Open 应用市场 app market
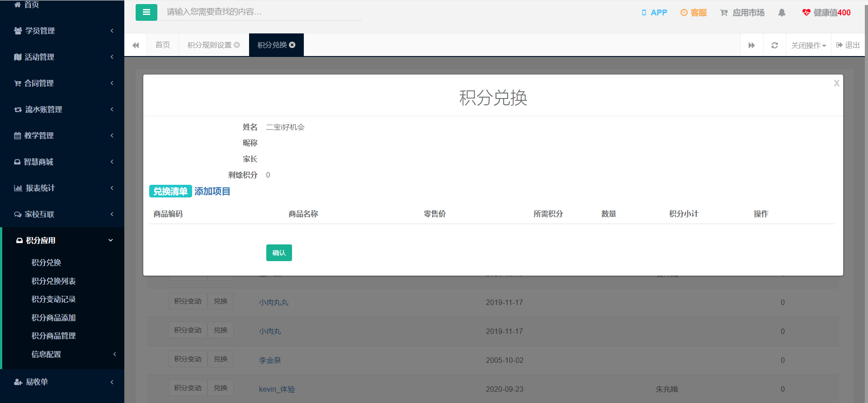 (x=742, y=13)
